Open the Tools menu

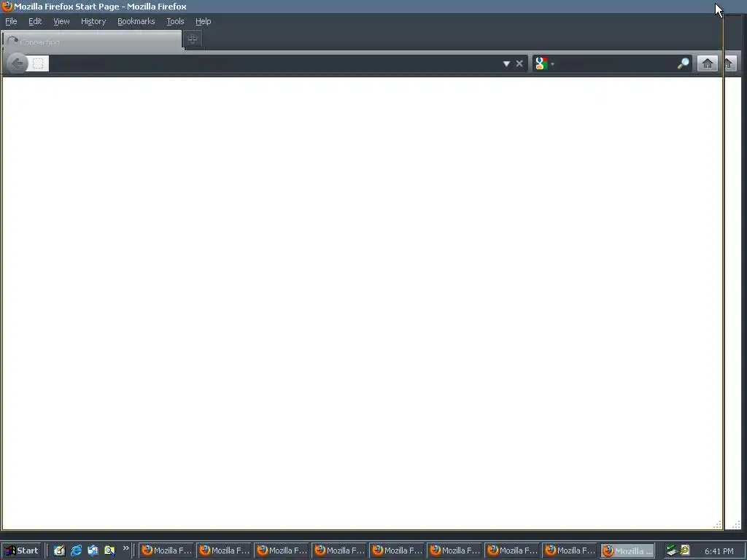click(x=175, y=21)
